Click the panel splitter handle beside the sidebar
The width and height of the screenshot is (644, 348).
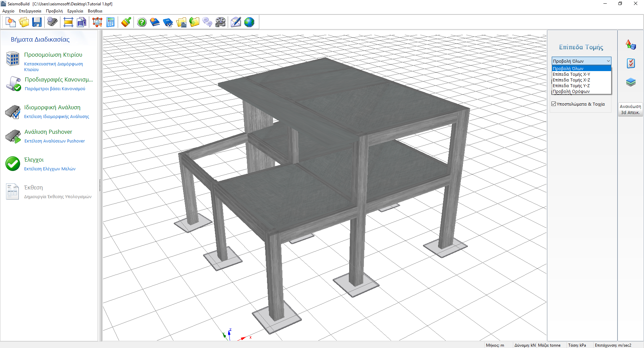pos(100,185)
